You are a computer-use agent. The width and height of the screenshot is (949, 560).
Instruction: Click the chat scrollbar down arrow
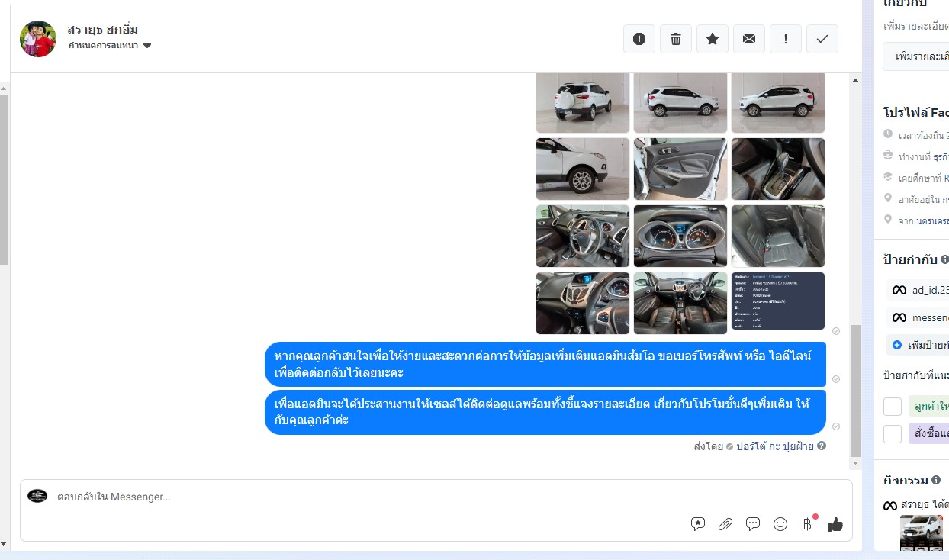coord(855,463)
